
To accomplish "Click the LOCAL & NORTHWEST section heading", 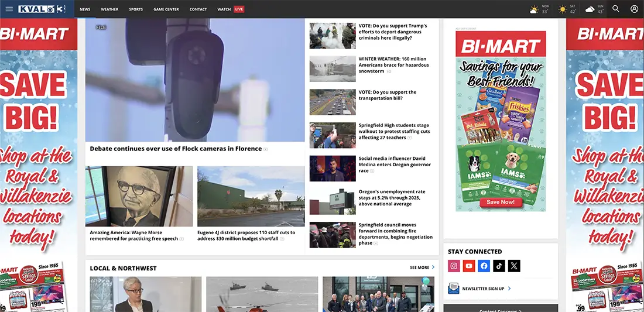I will click(x=123, y=268).
